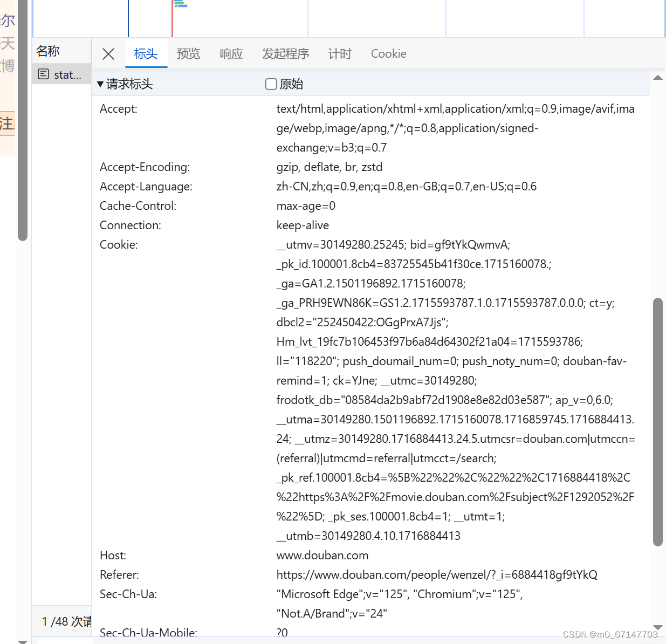
Task: Open the 计时 timing tab
Action: (x=340, y=54)
